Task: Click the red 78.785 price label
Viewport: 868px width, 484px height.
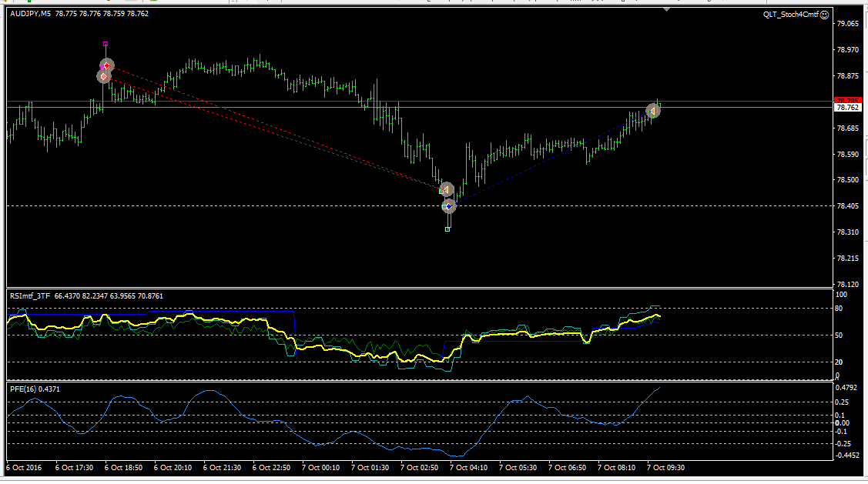Action: coord(847,101)
